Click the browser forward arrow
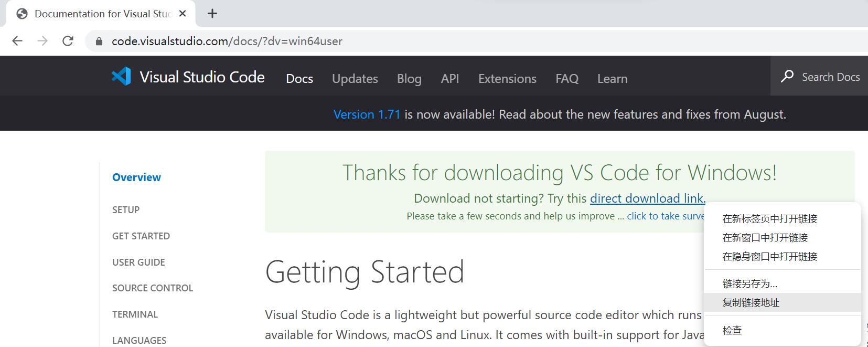868x347 pixels. coord(42,41)
